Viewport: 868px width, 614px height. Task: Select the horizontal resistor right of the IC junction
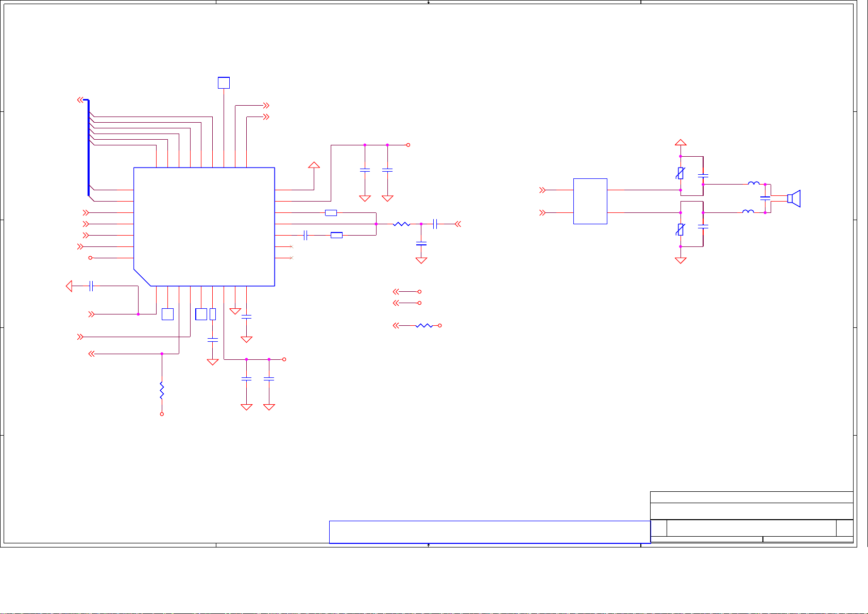(401, 224)
